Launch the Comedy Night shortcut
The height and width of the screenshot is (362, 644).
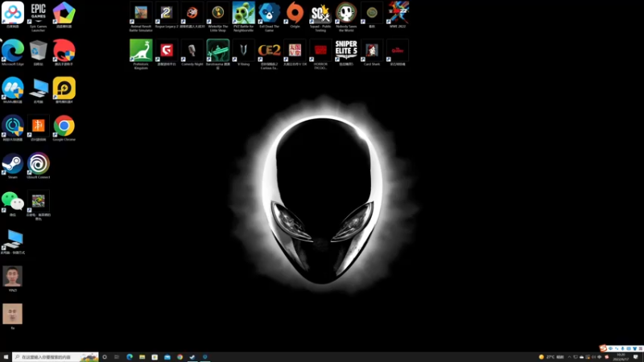pos(192,52)
